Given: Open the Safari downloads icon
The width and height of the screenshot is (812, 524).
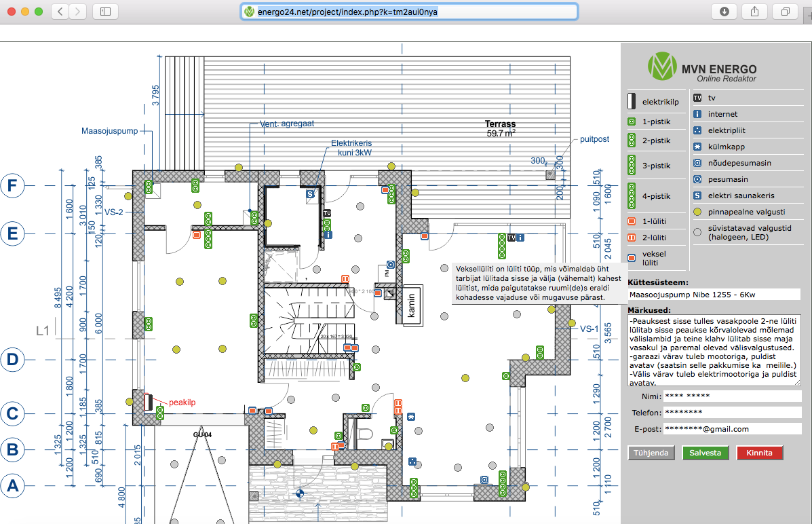Looking at the screenshot, I should pos(724,12).
